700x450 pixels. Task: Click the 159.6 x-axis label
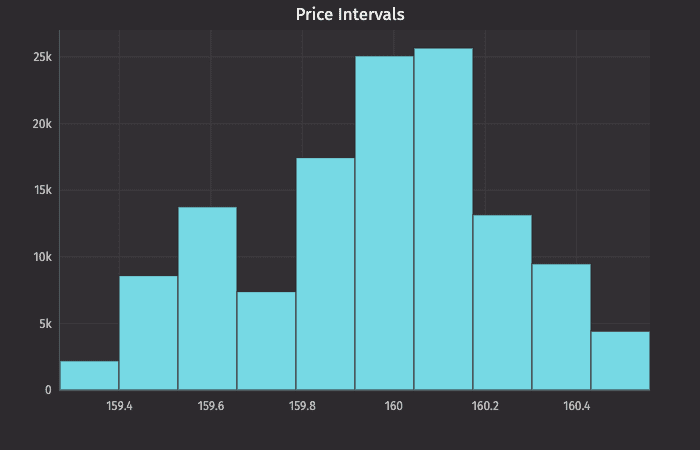click(x=211, y=406)
